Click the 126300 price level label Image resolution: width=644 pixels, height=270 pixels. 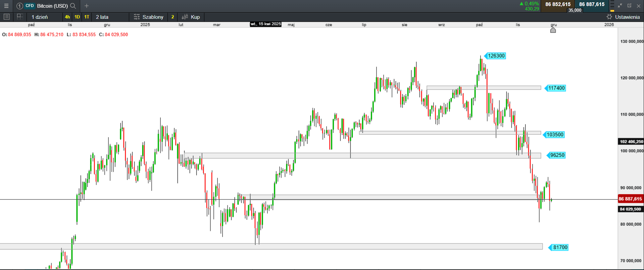click(496, 56)
